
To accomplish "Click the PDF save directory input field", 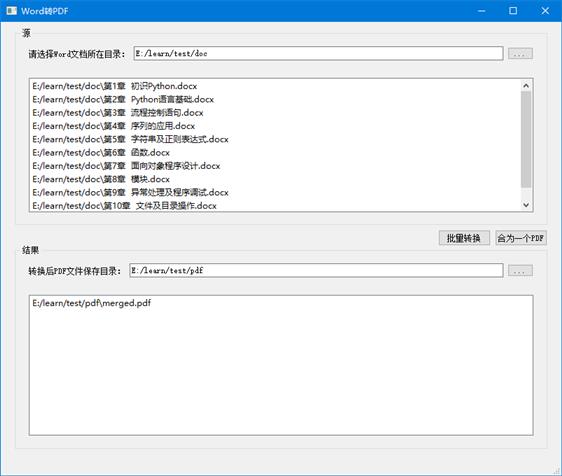I will coord(316,270).
